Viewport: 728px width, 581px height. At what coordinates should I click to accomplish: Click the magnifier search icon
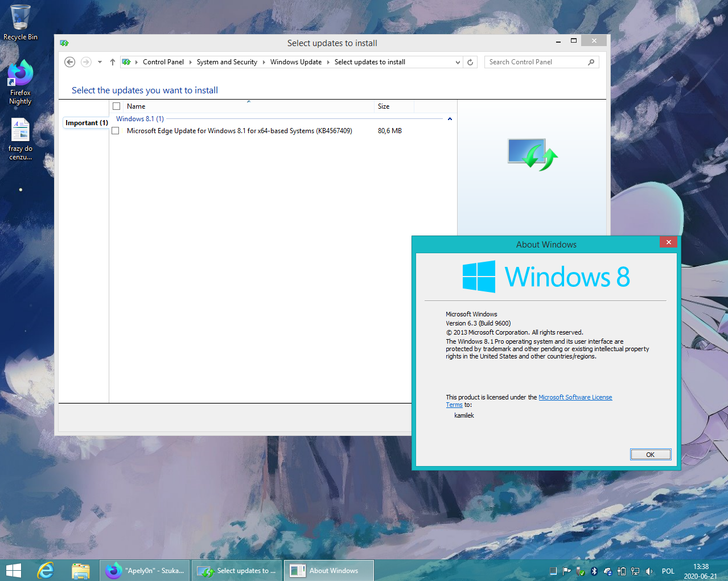591,62
